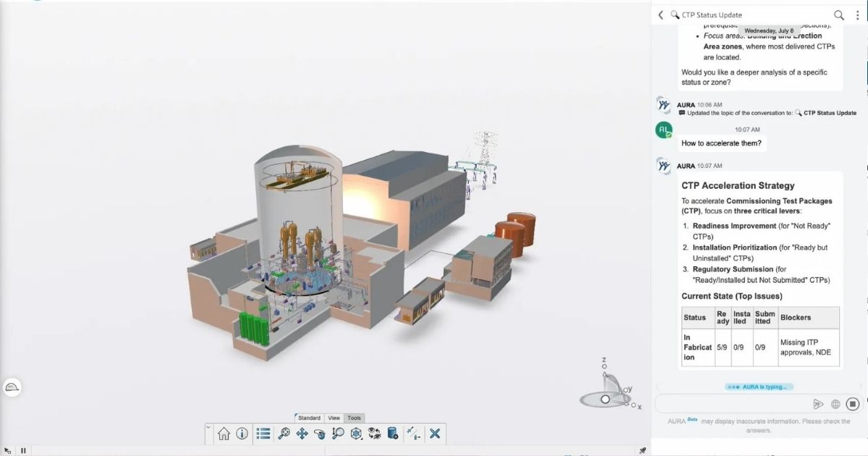Screen dimensions: 868x456
Task: Click the rocket icon in the bottom bar
Action: point(642,450)
